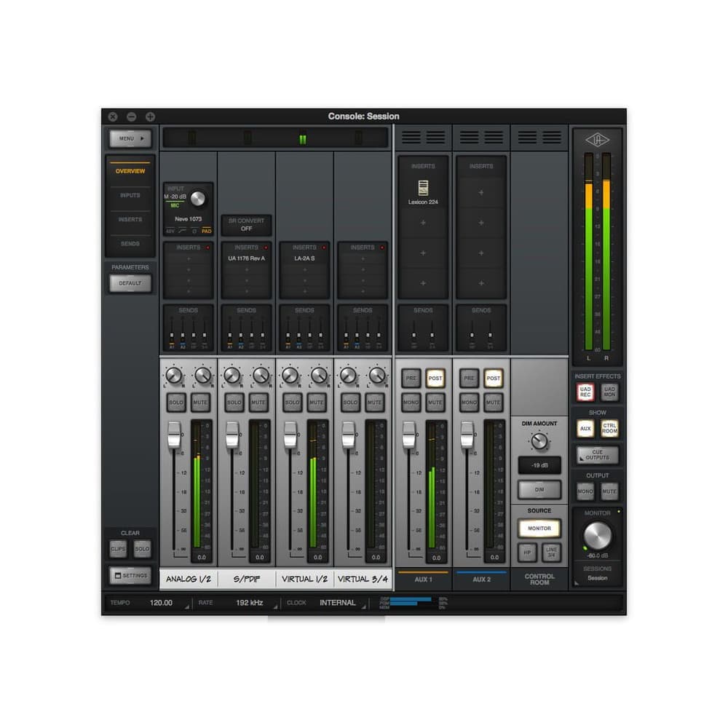Screen dimensions: 728x728
Task: Open the SR CONVERT setting on S/PDIF
Action: (x=246, y=225)
